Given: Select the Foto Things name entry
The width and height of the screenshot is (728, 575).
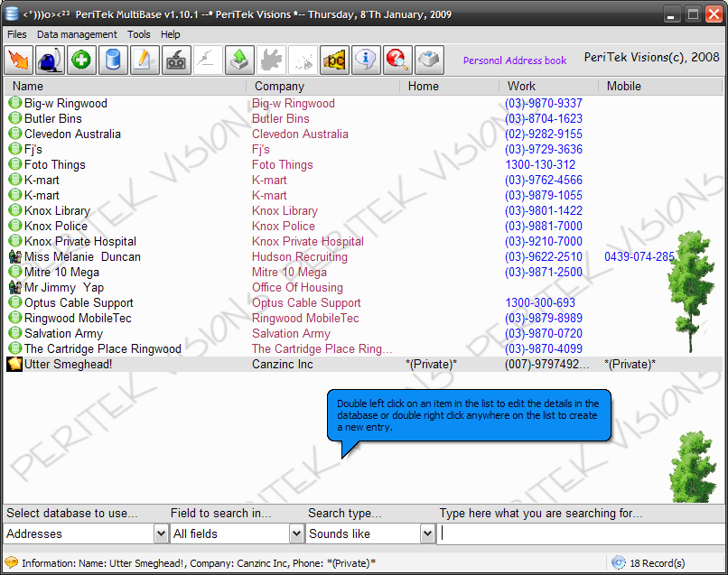Looking at the screenshot, I should 55,164.
